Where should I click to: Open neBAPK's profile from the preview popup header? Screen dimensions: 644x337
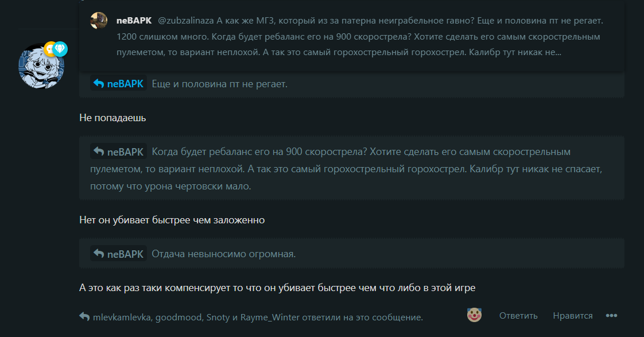click(x=134, y=21)
